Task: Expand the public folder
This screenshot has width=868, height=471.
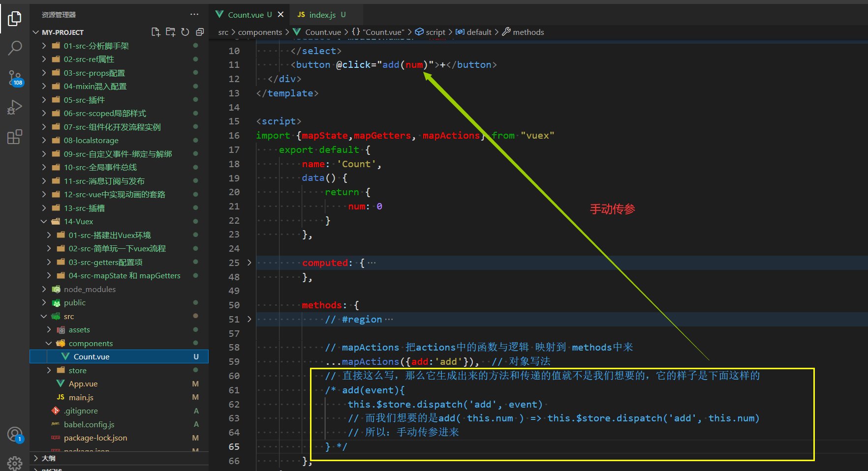Action: tap(119, 302)
